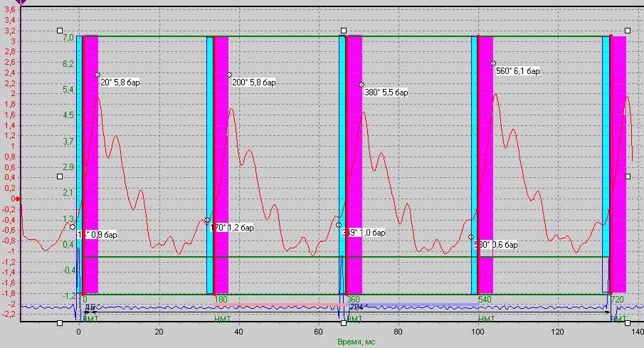Click the peak marker point at 200° 5,8 бар
Image resolution: width=644 pixels, height=348 pixels.
tap(229, 75)
